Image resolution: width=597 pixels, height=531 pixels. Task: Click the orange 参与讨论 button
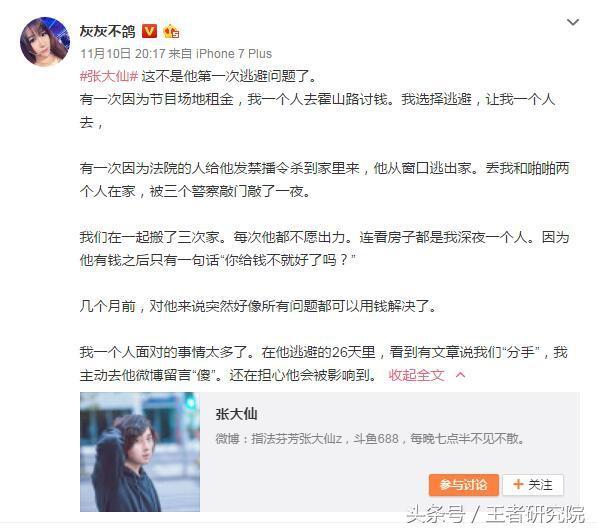point(463,485)
